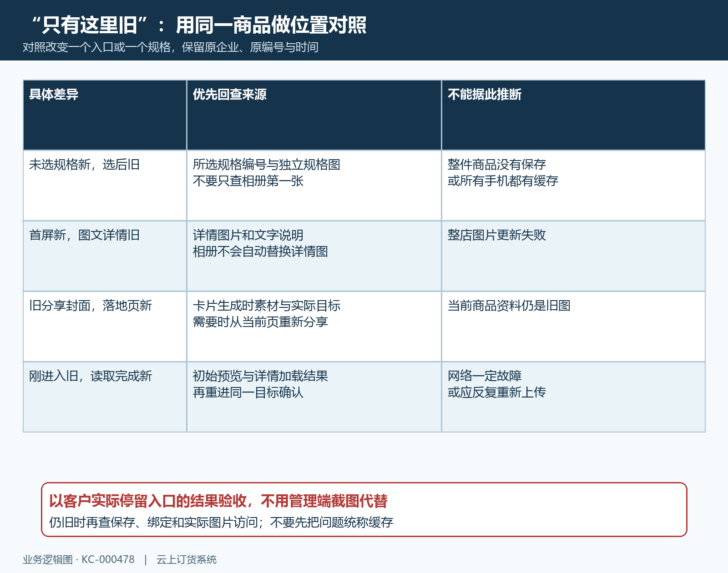Click the title “只有这里旧”：用同一商品做位置对照
Viewport: 728px width, 573px height.
(x=199, y=25)
